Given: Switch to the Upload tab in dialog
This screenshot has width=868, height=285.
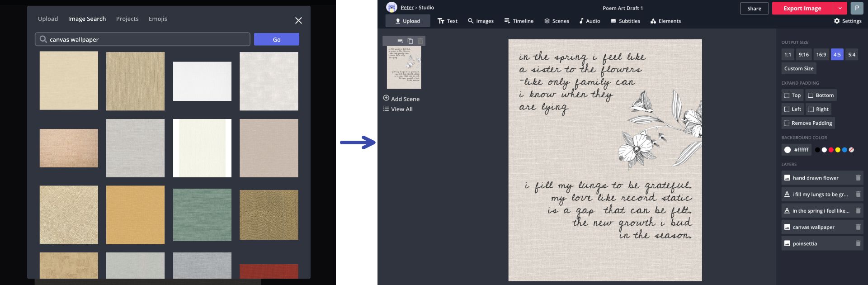Looking at the screenshot, I should click(48, 19).
